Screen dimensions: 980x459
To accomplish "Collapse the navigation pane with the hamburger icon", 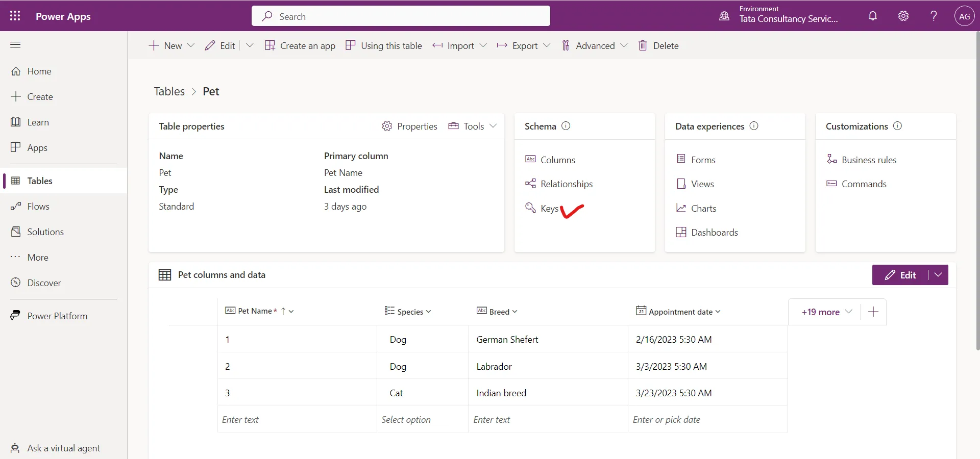I will (15, 45).
